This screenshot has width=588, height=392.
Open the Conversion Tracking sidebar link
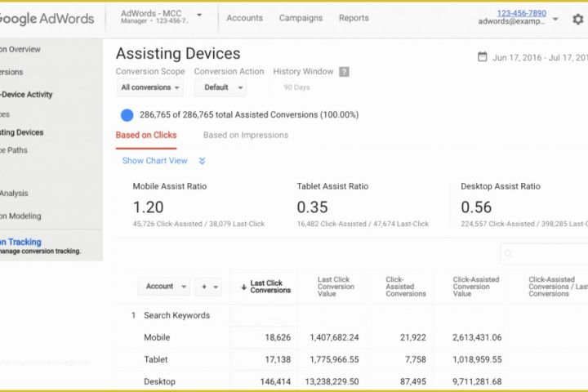pos(20,242)
